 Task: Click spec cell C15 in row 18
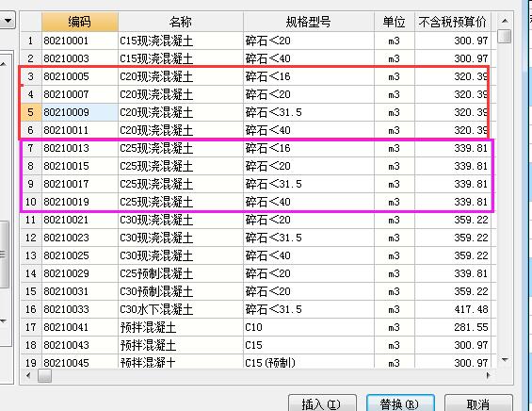click(309, 345)
